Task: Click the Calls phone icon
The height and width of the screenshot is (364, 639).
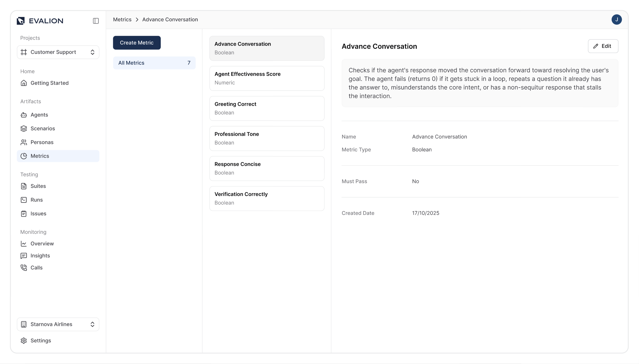Action: pyautogui.click(x=24, y=267)
